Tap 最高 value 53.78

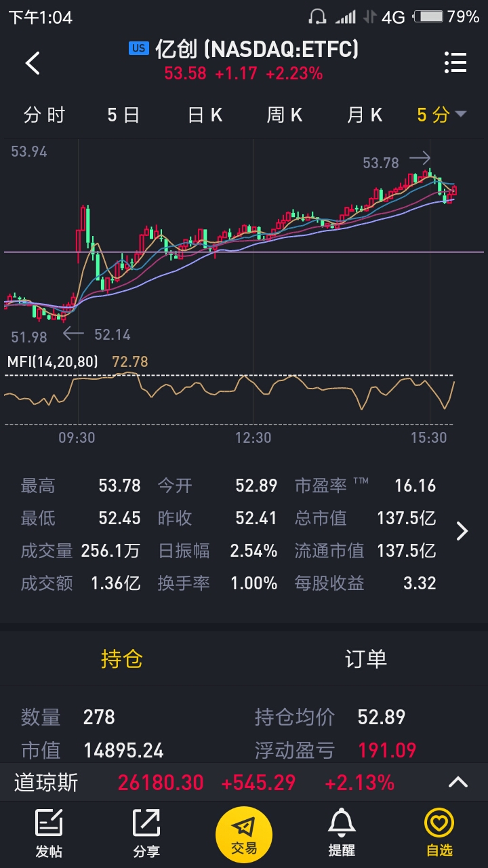119,486
